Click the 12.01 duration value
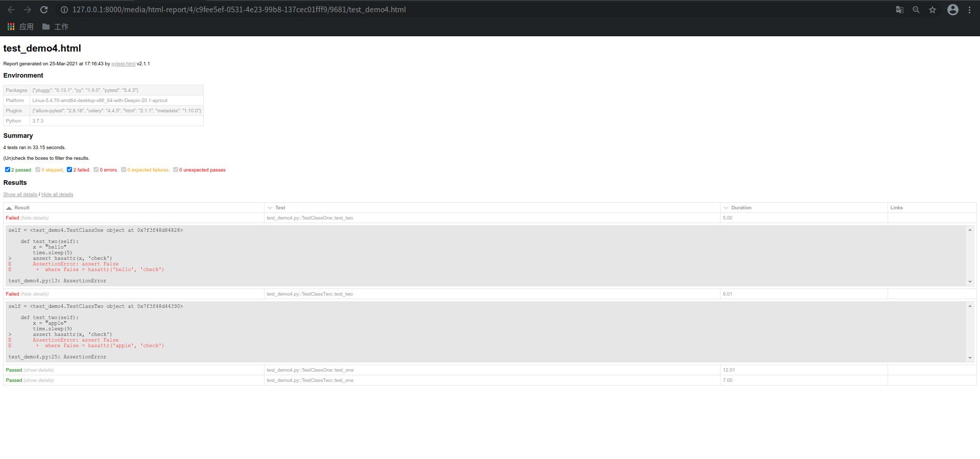The height and width of the screenshot is (459, 980). pyautogui.click(x=729, y=370)
